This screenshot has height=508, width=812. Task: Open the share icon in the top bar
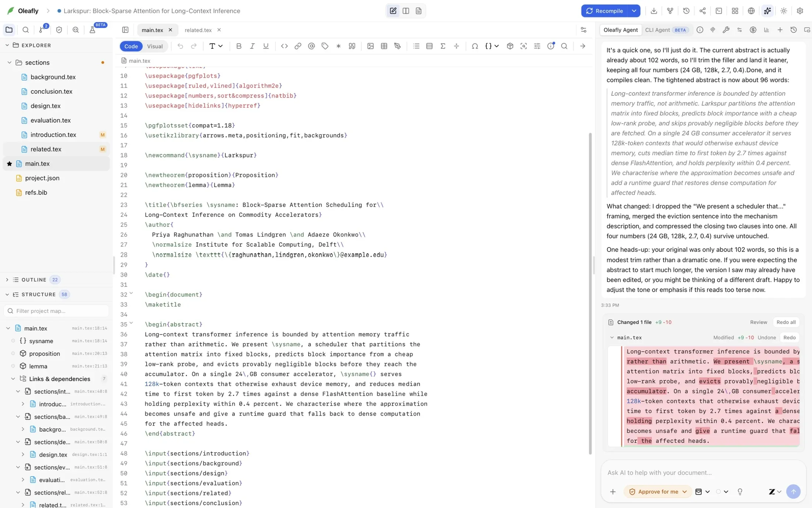tap(702, 11)
